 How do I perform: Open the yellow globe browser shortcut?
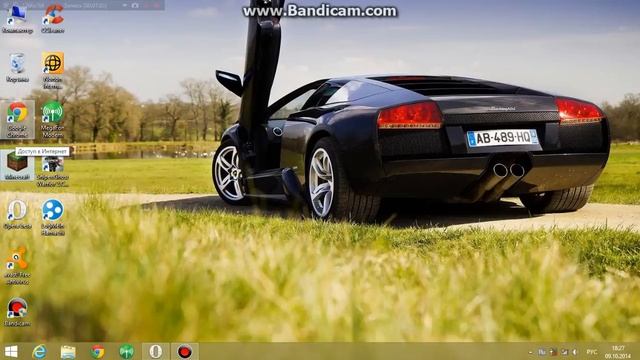tap(53, 69)
